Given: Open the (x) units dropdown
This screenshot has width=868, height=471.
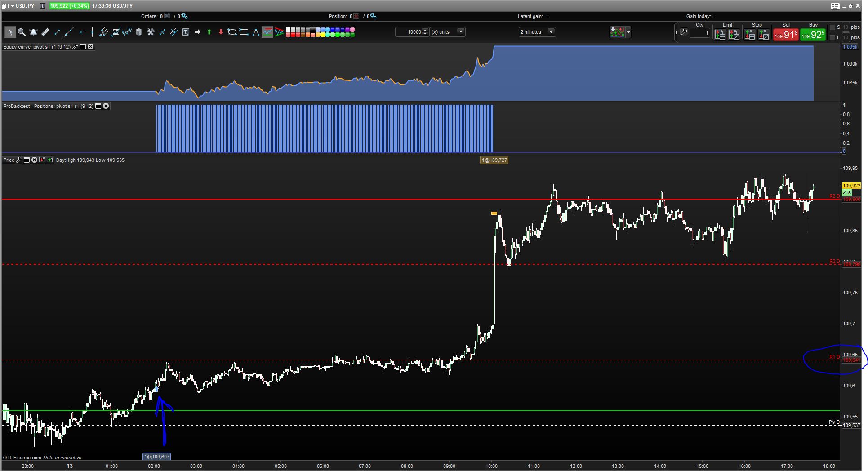Looking at the screenshot, I should pos(461,32).
